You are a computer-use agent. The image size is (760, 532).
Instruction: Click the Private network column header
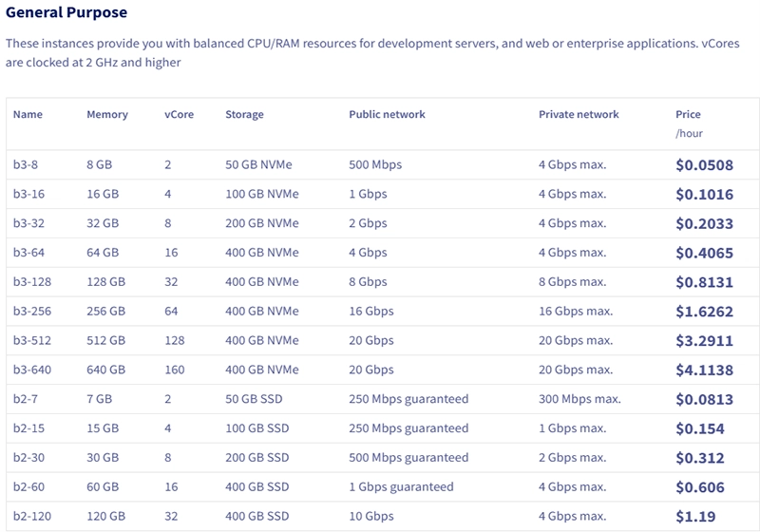pos(579,115)
